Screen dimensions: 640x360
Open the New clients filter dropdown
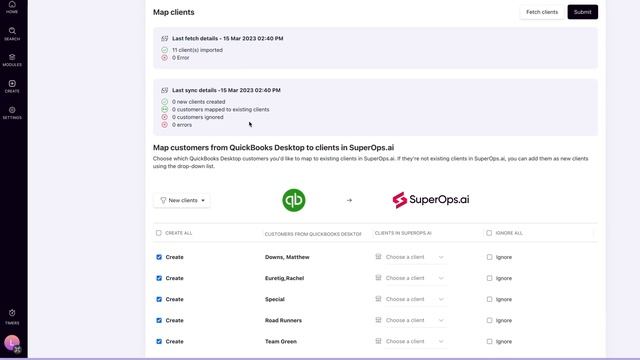point(182,200)
